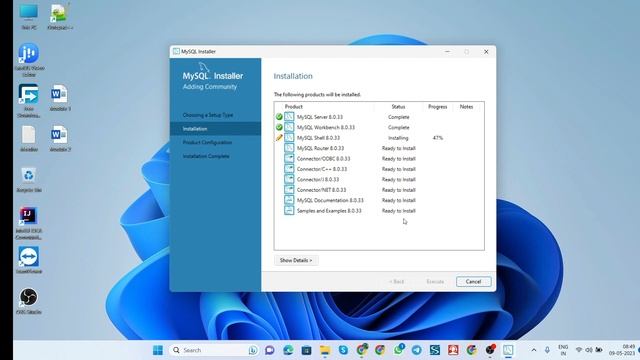This screenshot has height=360, width=640.
Task: Open IntelliJ IDEA desktop shortcut
Action: click(28, 222)
